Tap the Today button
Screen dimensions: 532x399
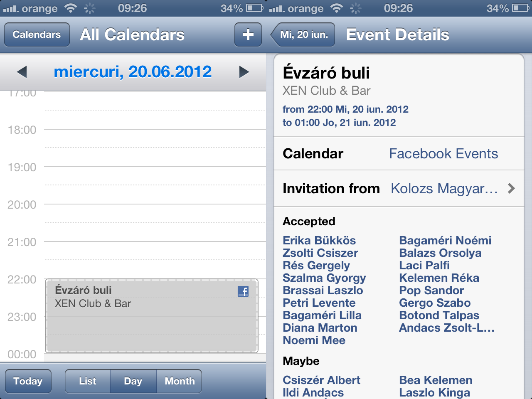[28, 381]
